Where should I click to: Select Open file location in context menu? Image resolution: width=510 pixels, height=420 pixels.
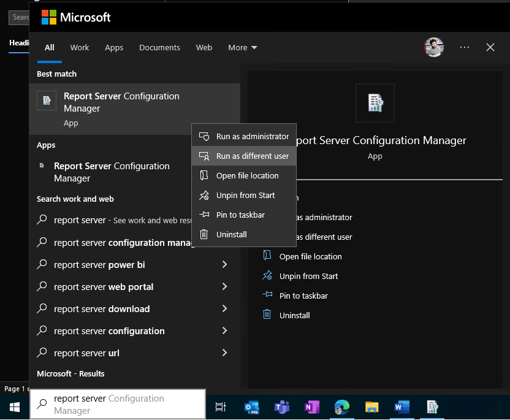tap(244, 176)
